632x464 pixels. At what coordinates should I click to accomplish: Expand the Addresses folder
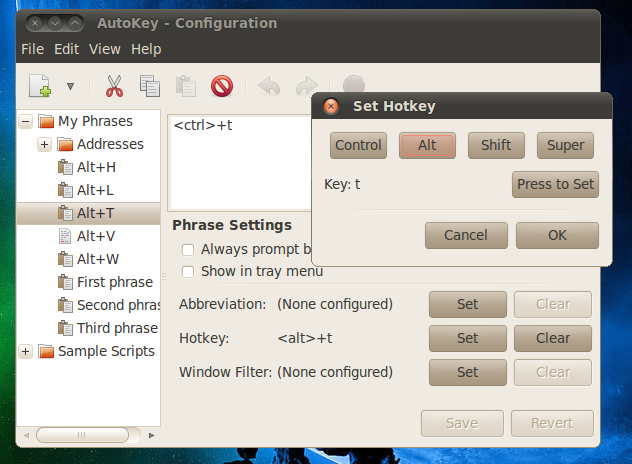pyautogui.click(x=44, y=144)
